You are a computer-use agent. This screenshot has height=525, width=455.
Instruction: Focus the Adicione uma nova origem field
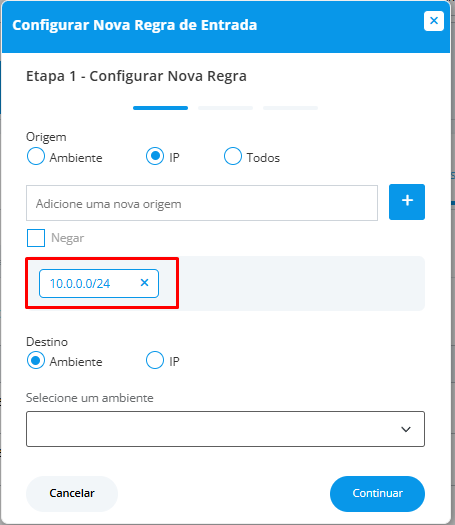pyautogui.click(x=202, y=203)
